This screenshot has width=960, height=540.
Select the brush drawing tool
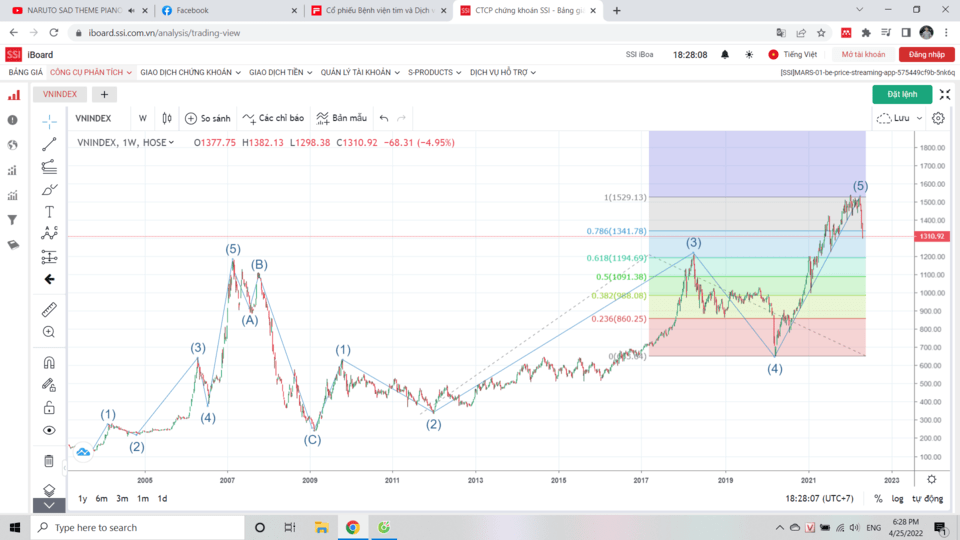click(49, 189)
